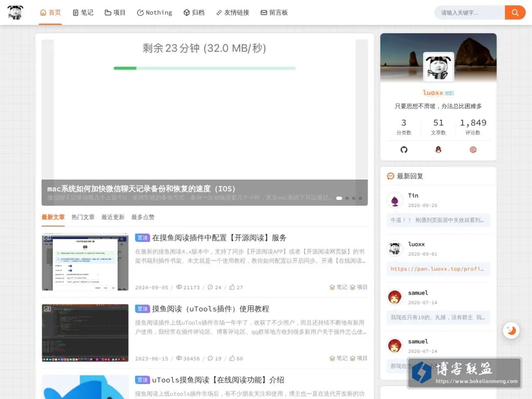This screenshot has height=399, width=532.
Task: Open the 友情链接 friend links menu
Action: click(232, 12)
